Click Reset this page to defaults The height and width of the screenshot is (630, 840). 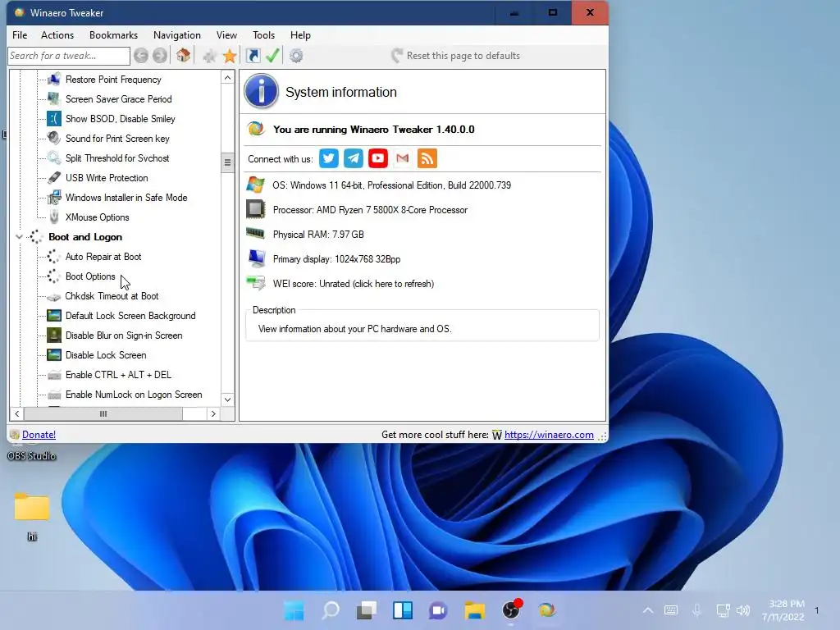pyautogui.click(x=456, y=56)
